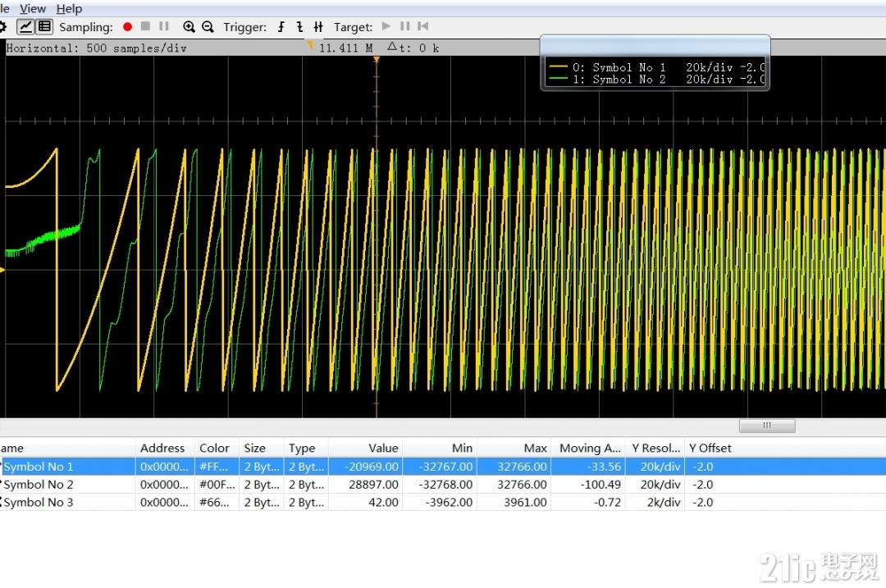The height and width of the screenshot is (588, 886).
Task: Select the Symbol No 3 row name
Action: click(x=39, y=502)
